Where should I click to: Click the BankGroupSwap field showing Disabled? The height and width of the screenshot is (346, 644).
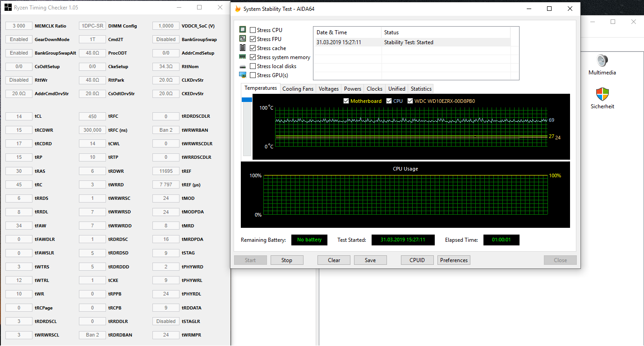pyautogui.click(x=166, y=40)
